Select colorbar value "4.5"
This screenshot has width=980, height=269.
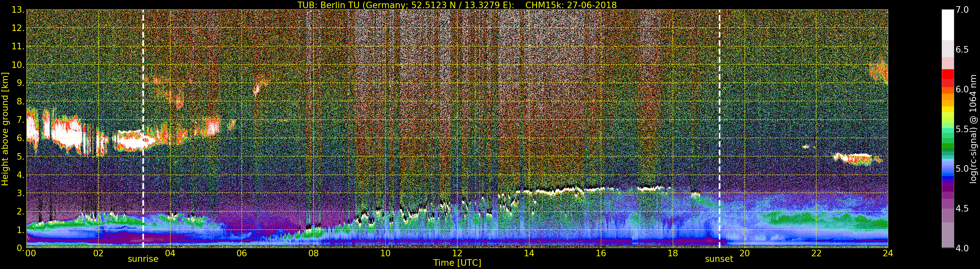tap(962, 209)
